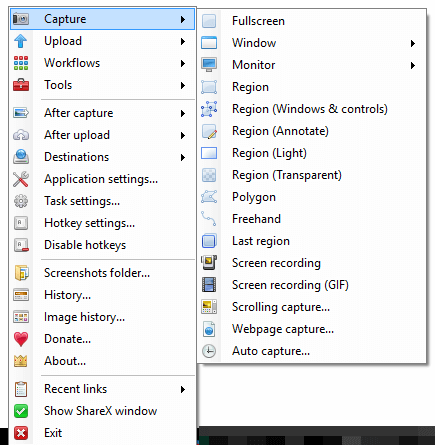The width and height of the screenshot is (435, 445).
Task: Click the Screenshots folder icon
Action: click(21, 273)
